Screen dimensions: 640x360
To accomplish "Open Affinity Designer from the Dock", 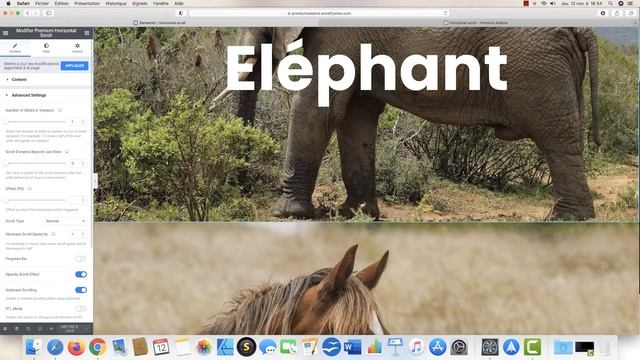I will [x=225, y=347].
